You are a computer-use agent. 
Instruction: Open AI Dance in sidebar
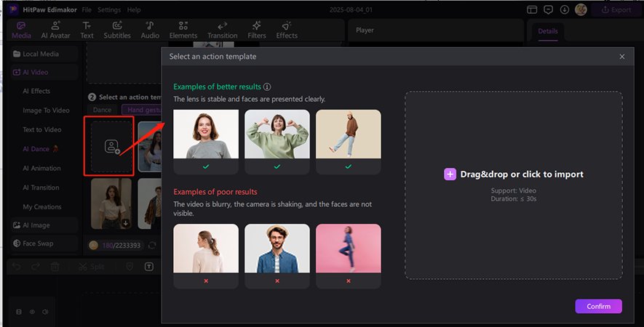tap(40, 149)
